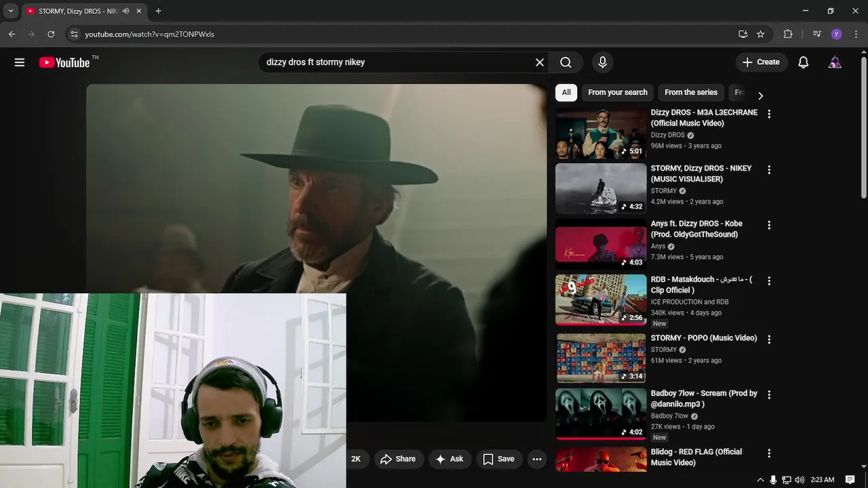Image resolution: width=868 pixels, height=488 pixels.
Task: Open Windows notification center icon
Action: point(850,480)
